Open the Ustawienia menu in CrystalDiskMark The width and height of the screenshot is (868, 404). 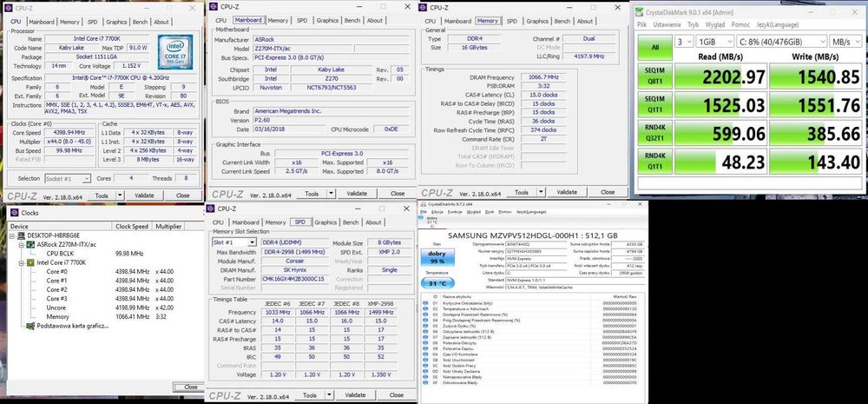(x=667, y=25)
